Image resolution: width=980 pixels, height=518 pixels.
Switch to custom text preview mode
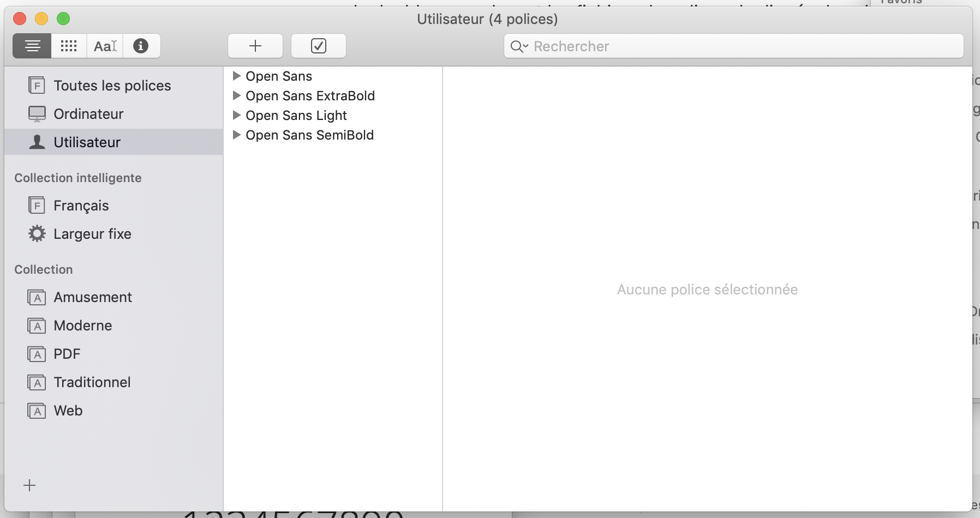[x=105, y=46]
